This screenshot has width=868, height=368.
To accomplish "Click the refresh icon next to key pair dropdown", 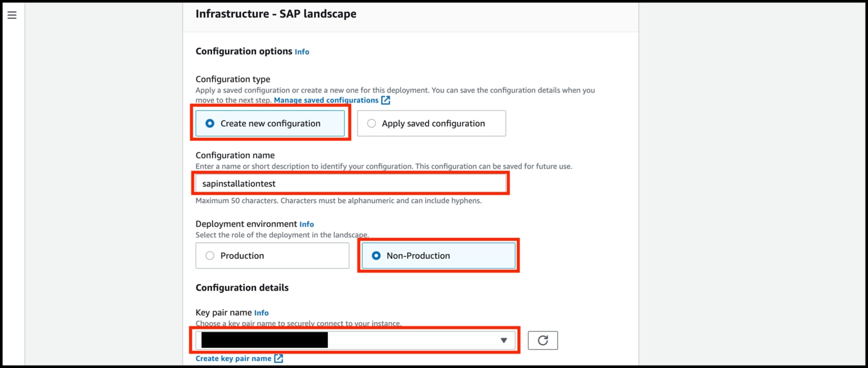I will [x=542, y=340].
